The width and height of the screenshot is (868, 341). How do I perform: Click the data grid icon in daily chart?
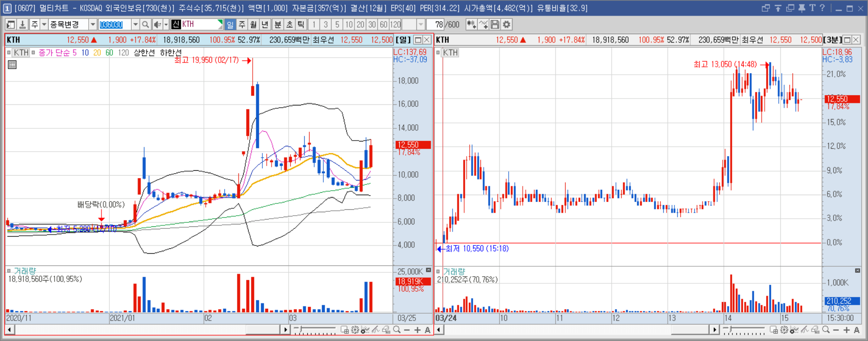pyautogui.click(x=12, y=64)
